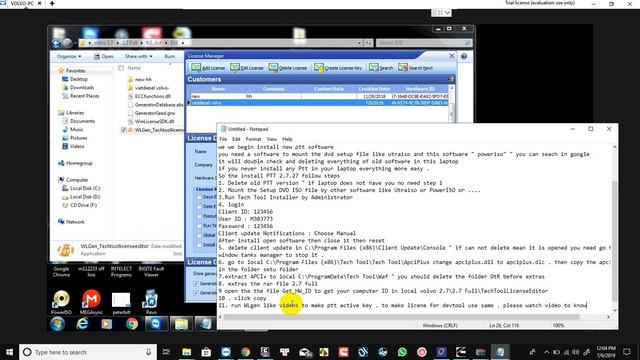This screenshot has height=360, width=640.
Task: Click the Windows 7 Start orb
Action: [x=58, y=324]
